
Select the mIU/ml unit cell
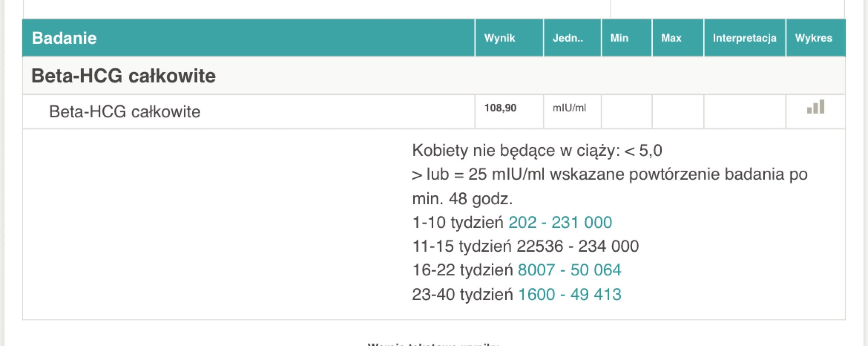[569, 108]
